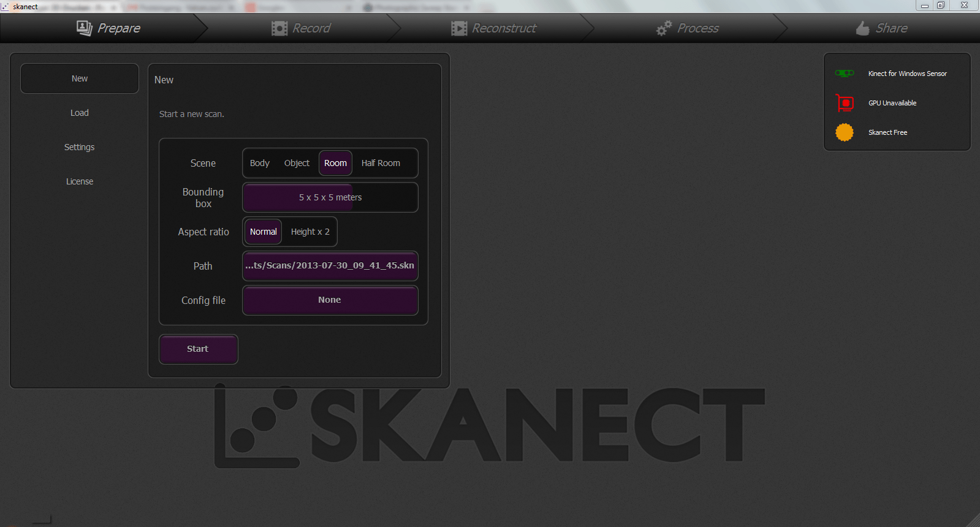Minimize the skanect window
980x527 pixels.
[924, 6]
